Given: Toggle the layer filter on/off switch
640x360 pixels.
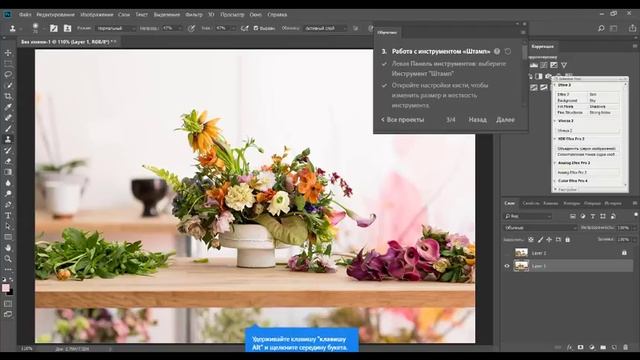Looking at the screenshot, I should click(636, 215).
